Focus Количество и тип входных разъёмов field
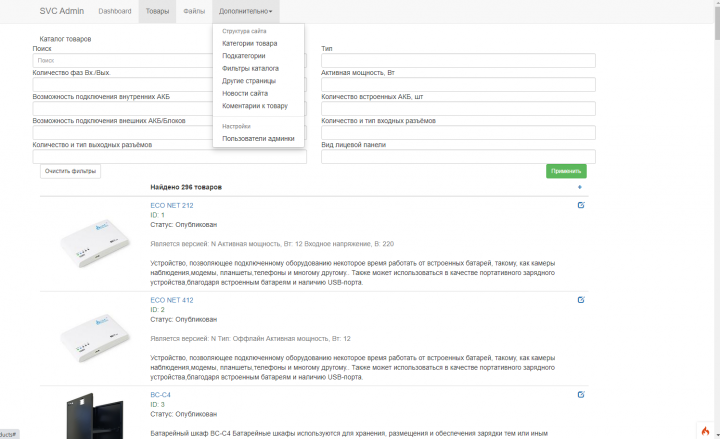This screenshot has width=720, height=439. (458, 132)
